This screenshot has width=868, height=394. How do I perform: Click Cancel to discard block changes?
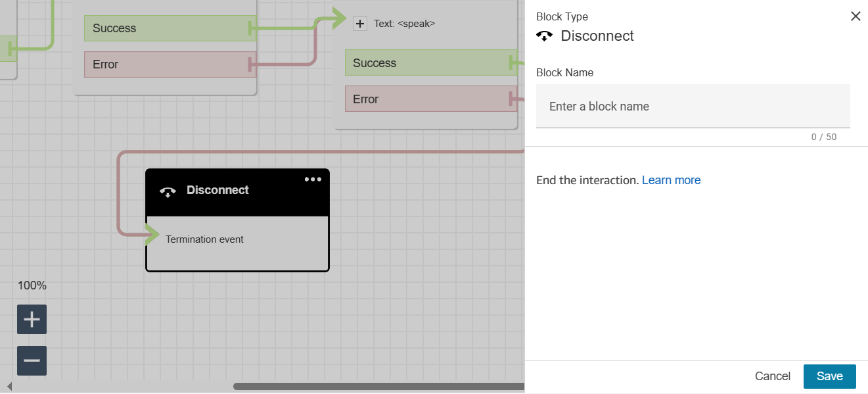point(772,376)
